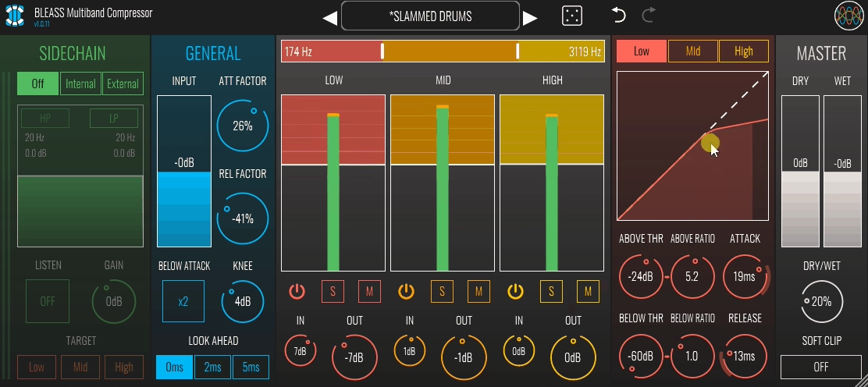Set sidechain mode to External
Image resolution: width=868 pixels, height=387 pixels.
(123, 83)
